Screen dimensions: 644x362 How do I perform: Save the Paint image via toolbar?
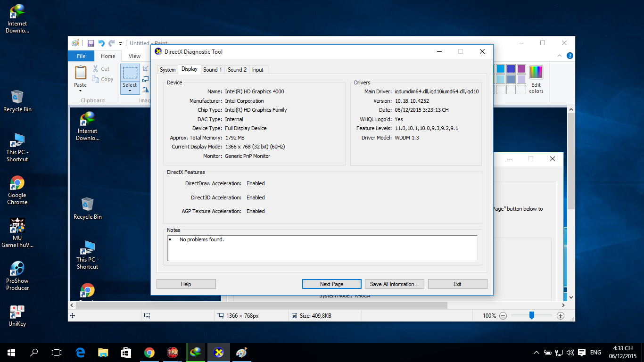pyautogui.click(x=91, y=43)
